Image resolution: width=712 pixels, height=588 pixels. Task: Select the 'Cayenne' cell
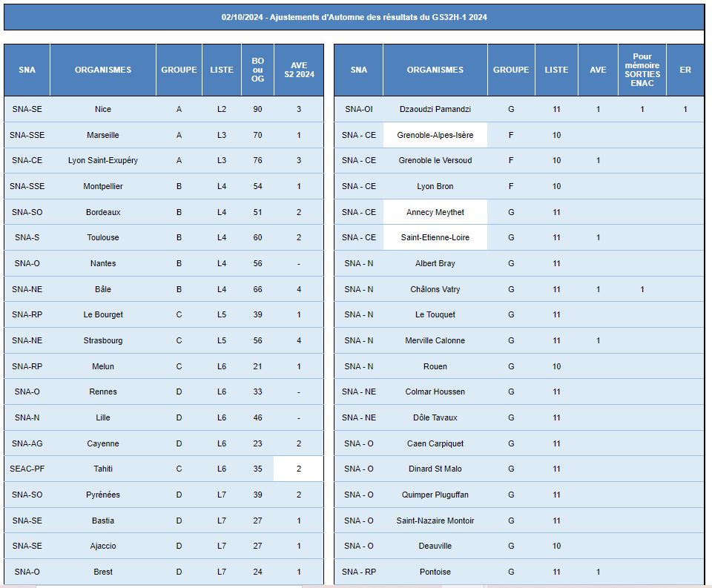click(103, 443)
